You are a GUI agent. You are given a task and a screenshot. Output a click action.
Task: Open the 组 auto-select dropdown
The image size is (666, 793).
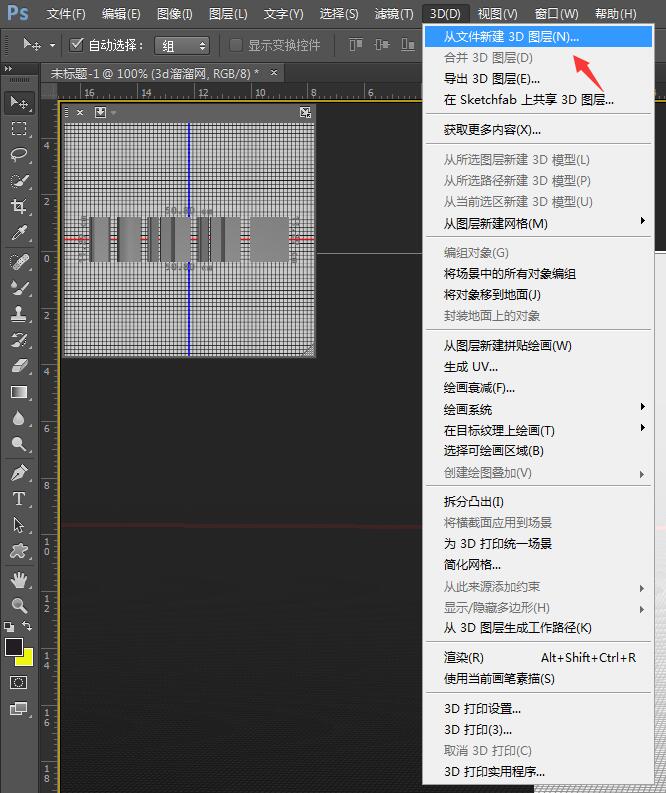point(182,46)
